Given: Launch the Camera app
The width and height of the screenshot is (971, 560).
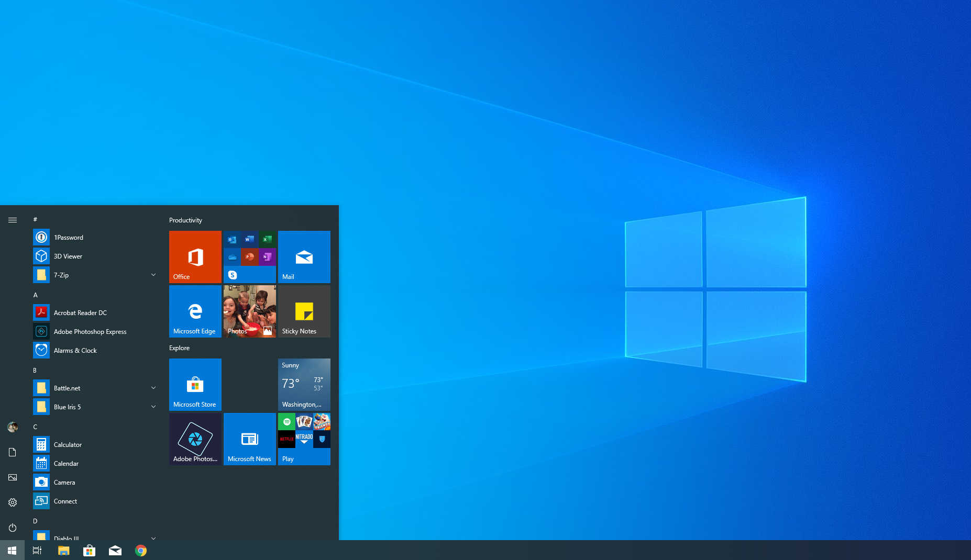Looking at the screenshot, I should pyautogui.click(x=64, y=482).
